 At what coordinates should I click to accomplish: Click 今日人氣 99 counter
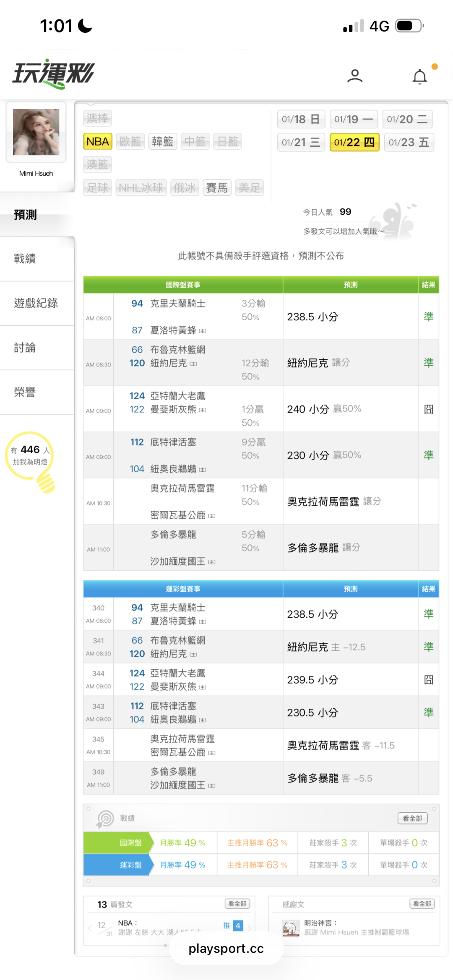click(x=327, y=212)
